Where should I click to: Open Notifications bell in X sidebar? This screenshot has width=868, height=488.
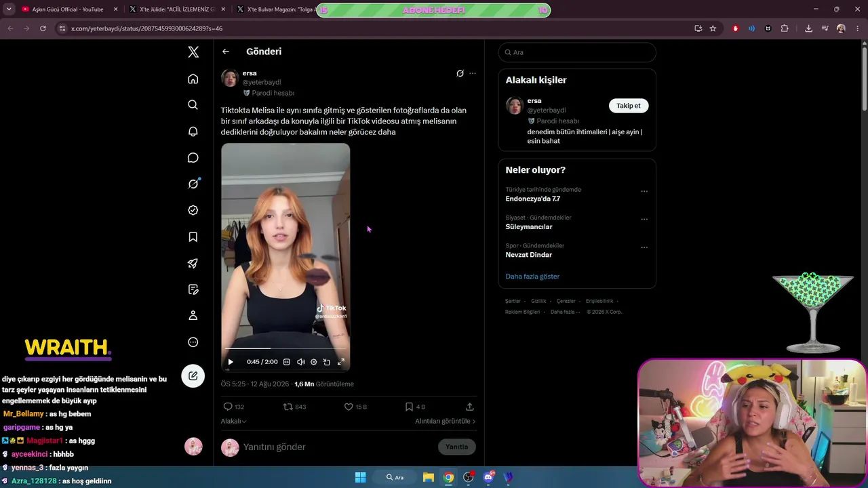click(193, 131)
